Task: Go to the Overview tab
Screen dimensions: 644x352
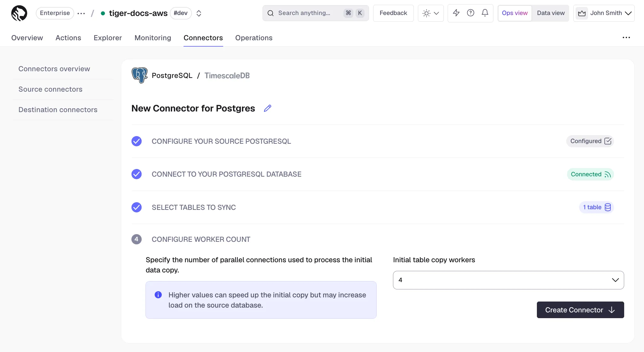Action: 27,38
